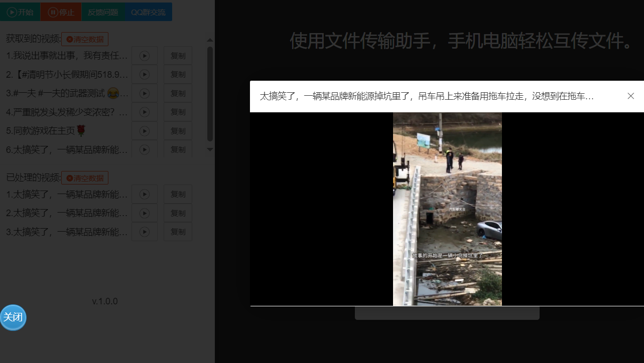This screenshot has width=644, height=363.
Task: Play fetched video 4 严重脱发
Action: (x=145, y=112)
